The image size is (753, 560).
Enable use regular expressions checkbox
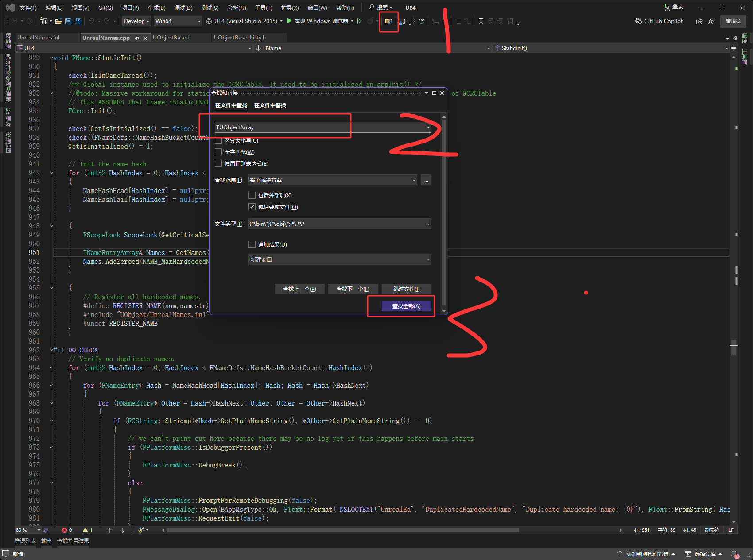pyautogui.click(x=218, y=163)
